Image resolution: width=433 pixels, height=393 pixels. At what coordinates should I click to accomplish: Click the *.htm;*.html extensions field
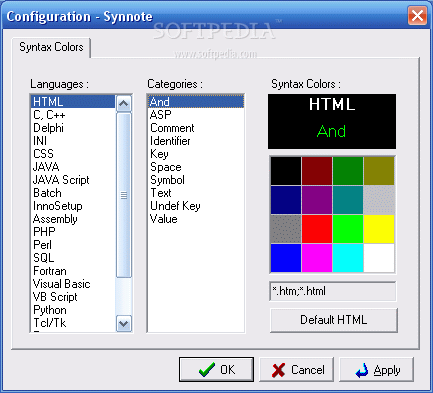point(333,291)
